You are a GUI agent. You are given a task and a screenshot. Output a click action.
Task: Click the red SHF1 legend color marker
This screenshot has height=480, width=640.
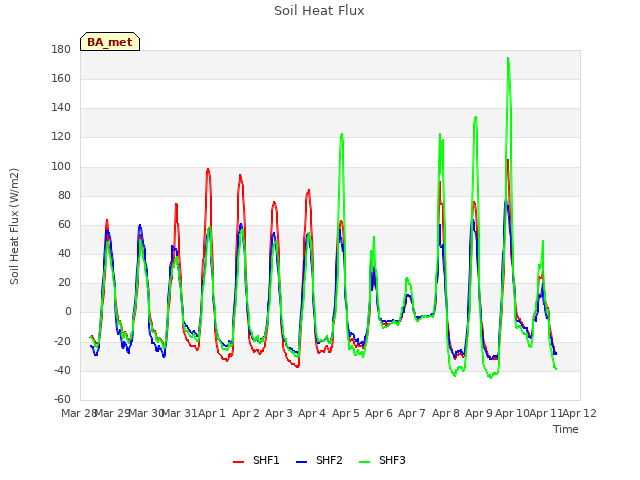(x=238, y=462)
